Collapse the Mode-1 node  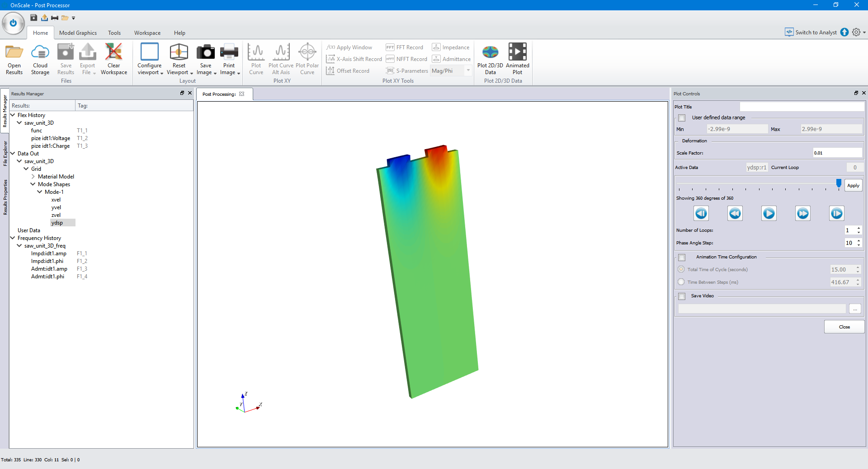(x=40, y=192)
